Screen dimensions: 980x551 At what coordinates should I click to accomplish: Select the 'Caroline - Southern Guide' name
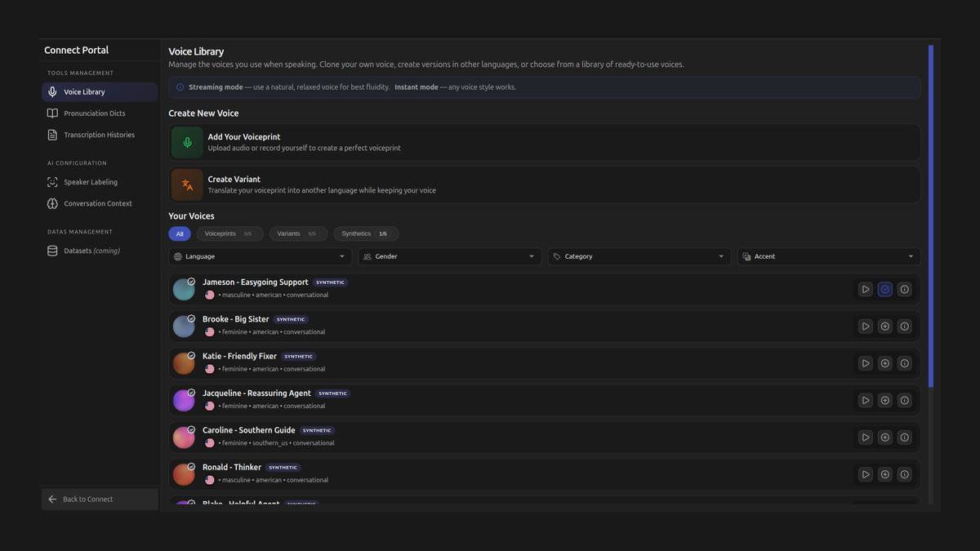pyautogui.click(x=249, y=430)
